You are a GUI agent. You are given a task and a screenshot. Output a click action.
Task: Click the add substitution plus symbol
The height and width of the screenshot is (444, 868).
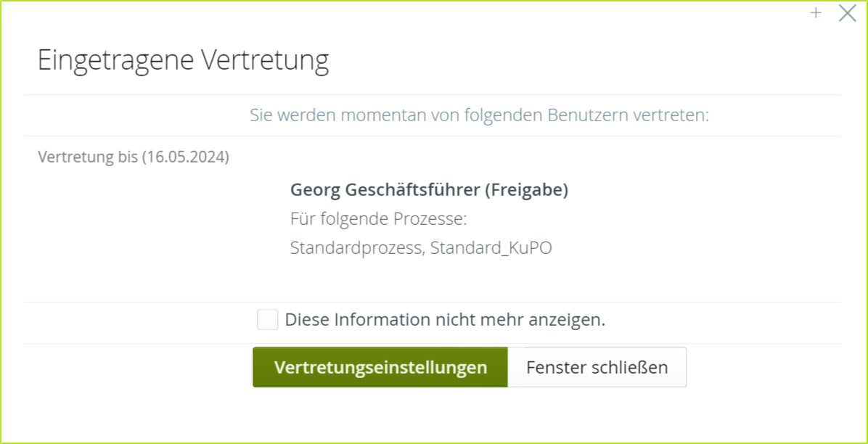pyautogui.click(x=816, y=12)
